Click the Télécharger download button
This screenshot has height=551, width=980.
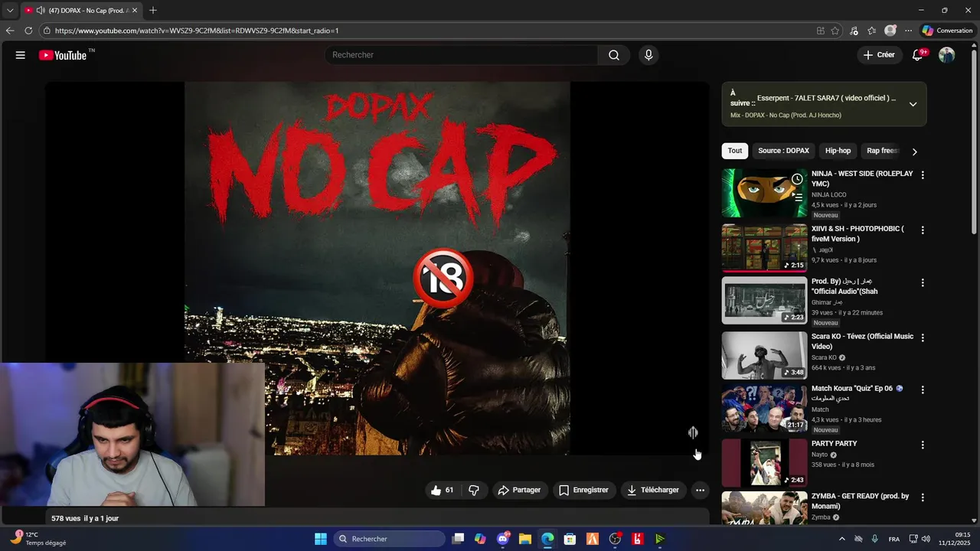point(653,491)
